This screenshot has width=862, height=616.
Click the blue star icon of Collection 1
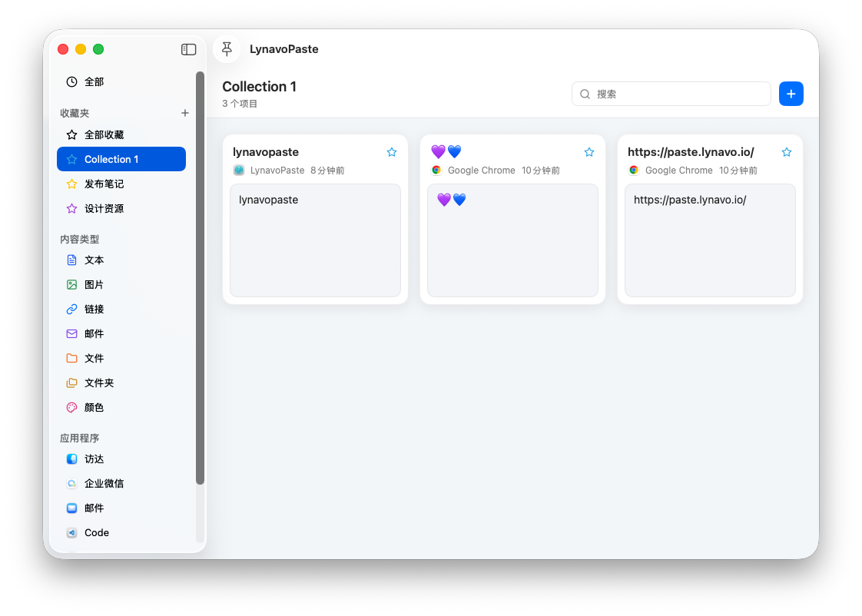pyautogui.click(x=72, y=159)
